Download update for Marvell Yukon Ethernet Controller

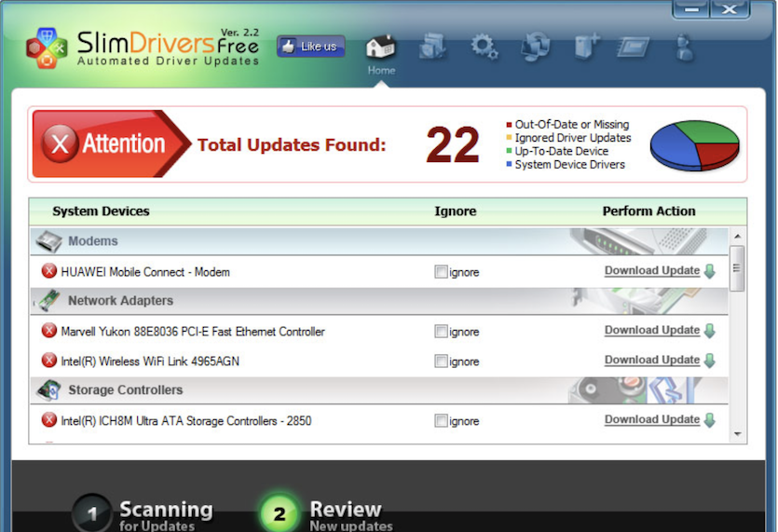coord(652,331)
